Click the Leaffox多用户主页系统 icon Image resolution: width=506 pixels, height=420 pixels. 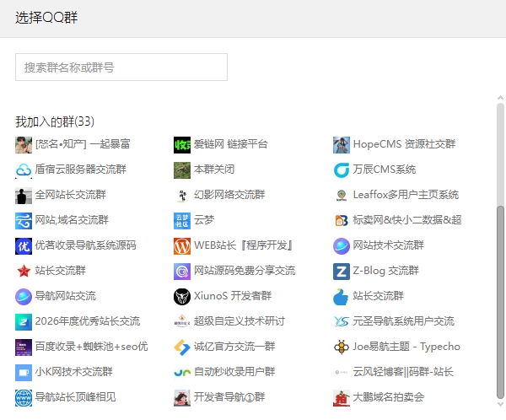coord(342,196)
